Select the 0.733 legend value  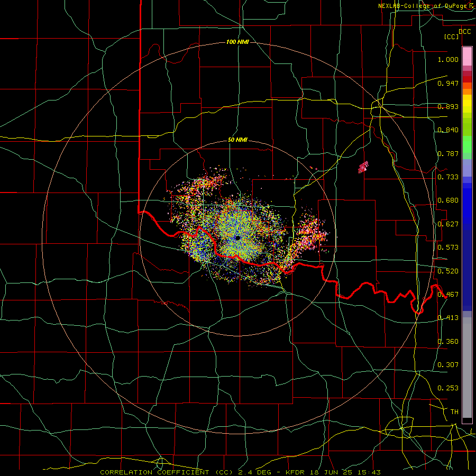click(448, 177)
